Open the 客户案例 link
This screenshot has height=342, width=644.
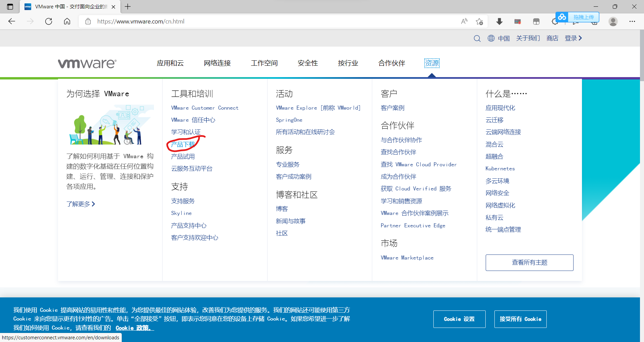392,108
